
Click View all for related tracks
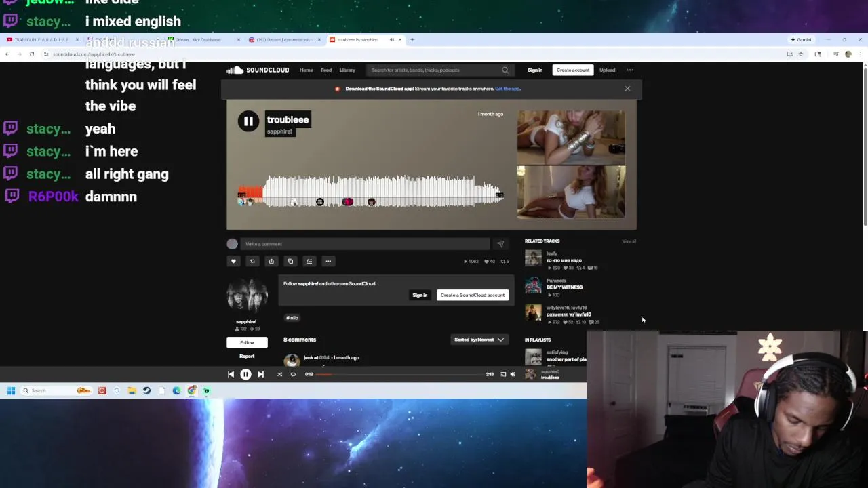(629, 241)
